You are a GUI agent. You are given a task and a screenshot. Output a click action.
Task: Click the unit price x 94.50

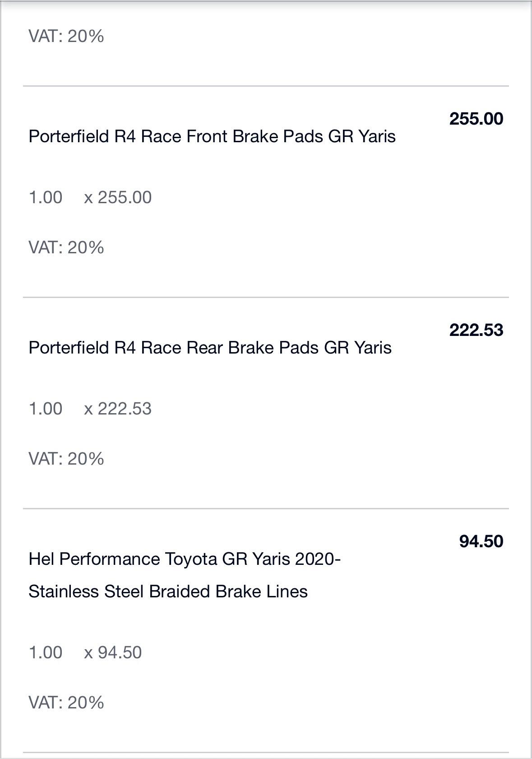point(113,652)
